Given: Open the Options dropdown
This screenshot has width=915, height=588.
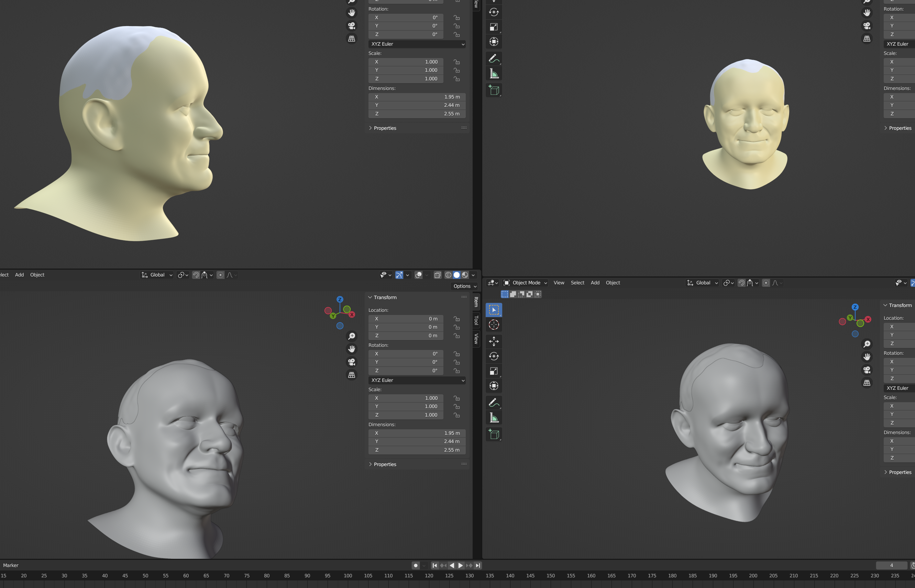Looking at the screenshot, I should (465, 286).
